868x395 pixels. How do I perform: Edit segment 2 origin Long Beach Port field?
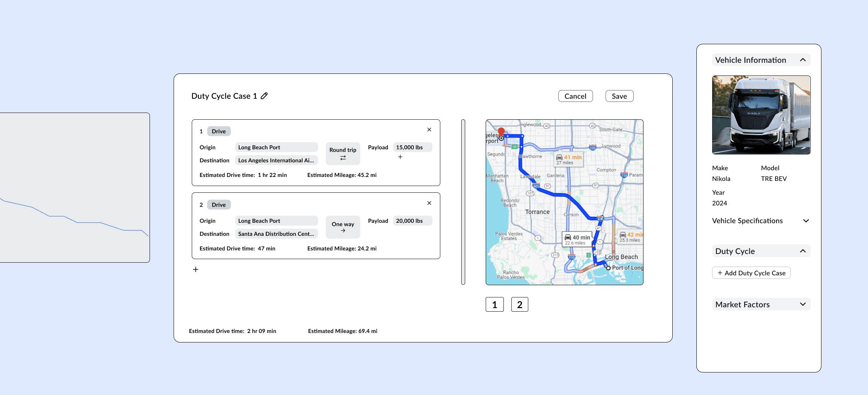coord(277,221)
